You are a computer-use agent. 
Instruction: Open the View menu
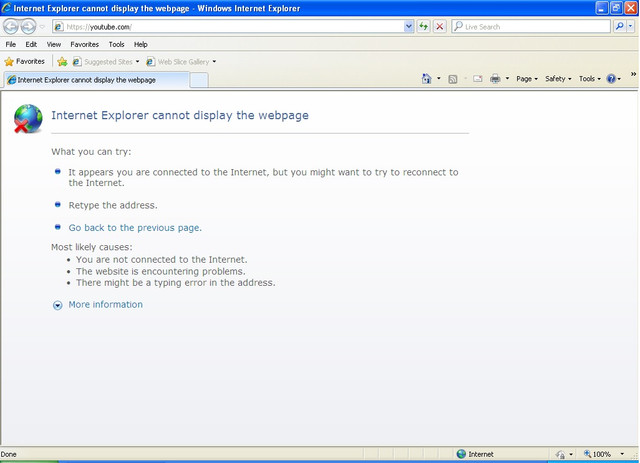pyautogui.click(x=53, y=44)
